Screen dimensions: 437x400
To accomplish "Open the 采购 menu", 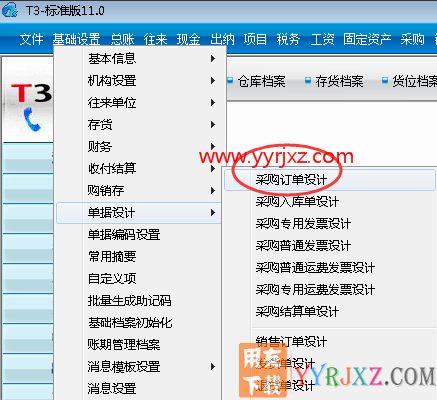I will click(413, 39).
